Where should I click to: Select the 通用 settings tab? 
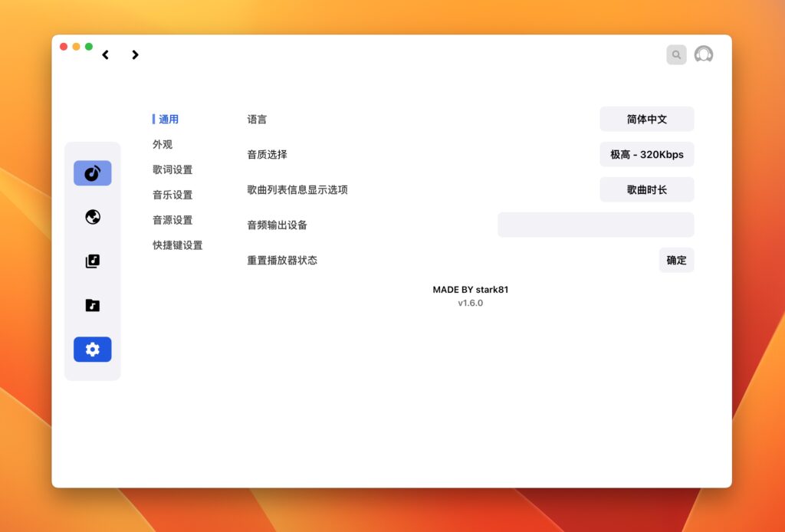coord(168,119)
